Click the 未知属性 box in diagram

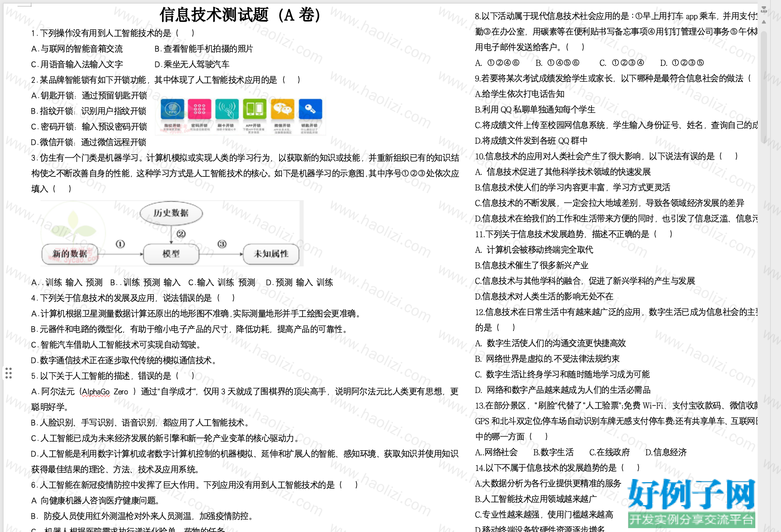pyautogui.click(x=271, y=254)
